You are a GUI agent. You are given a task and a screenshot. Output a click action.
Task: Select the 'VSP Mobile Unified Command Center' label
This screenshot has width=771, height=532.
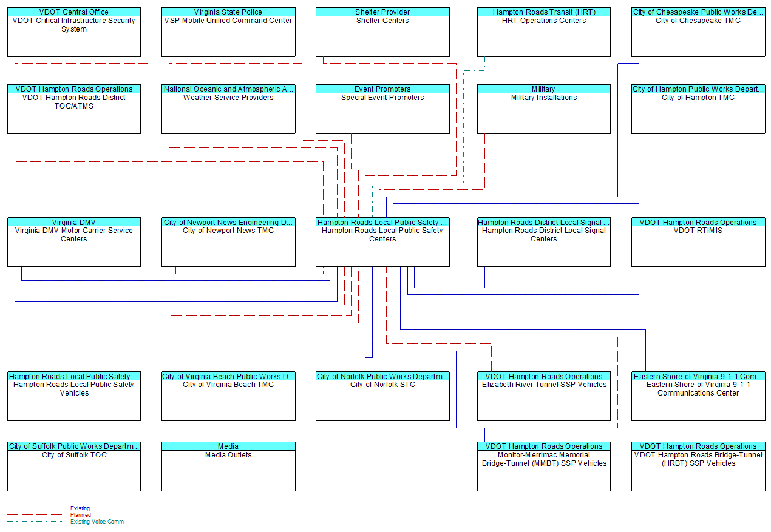click(228, 21)
